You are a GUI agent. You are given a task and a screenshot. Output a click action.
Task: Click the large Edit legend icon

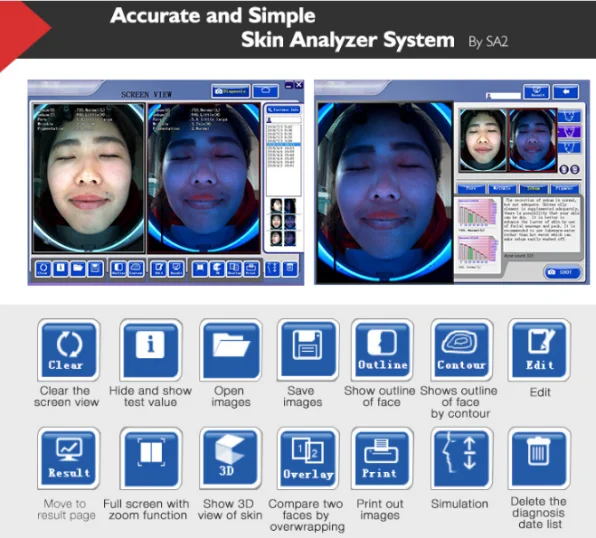click(x=539, y=350)
